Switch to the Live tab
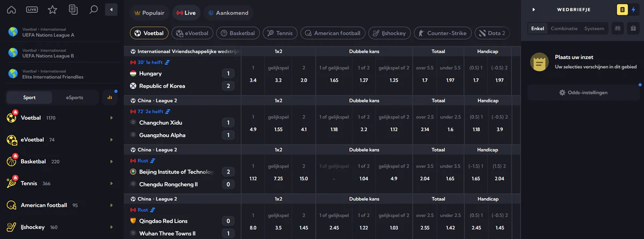 186,12
